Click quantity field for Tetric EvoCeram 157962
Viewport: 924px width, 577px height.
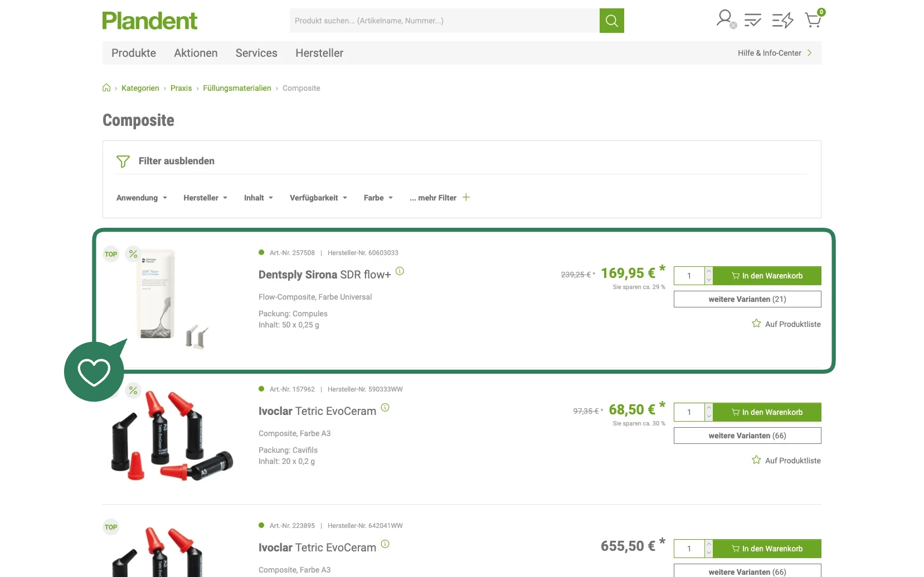click(x=689, y=412)
